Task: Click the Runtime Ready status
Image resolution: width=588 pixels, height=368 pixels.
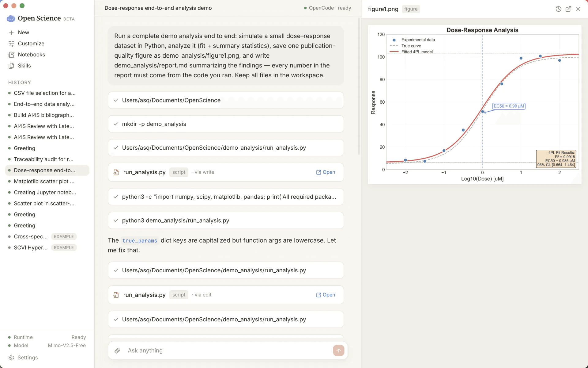Action: [47, 337]
